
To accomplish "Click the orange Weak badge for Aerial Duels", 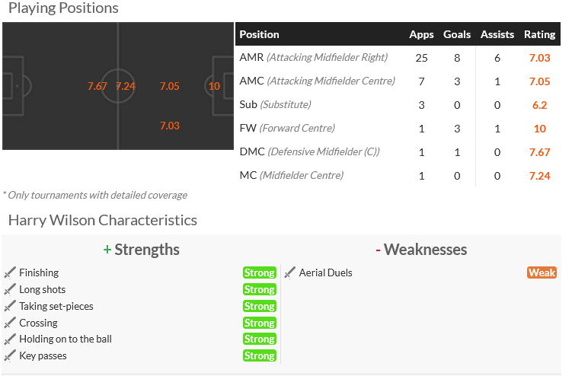I will click(x=542, y=272).
